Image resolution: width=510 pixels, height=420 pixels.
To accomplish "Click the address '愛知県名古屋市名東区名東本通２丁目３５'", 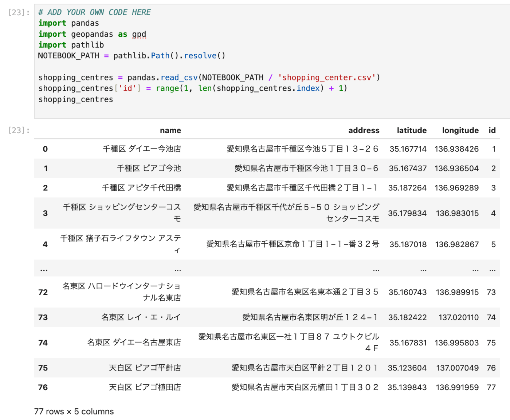I will (x=305, y=292).
